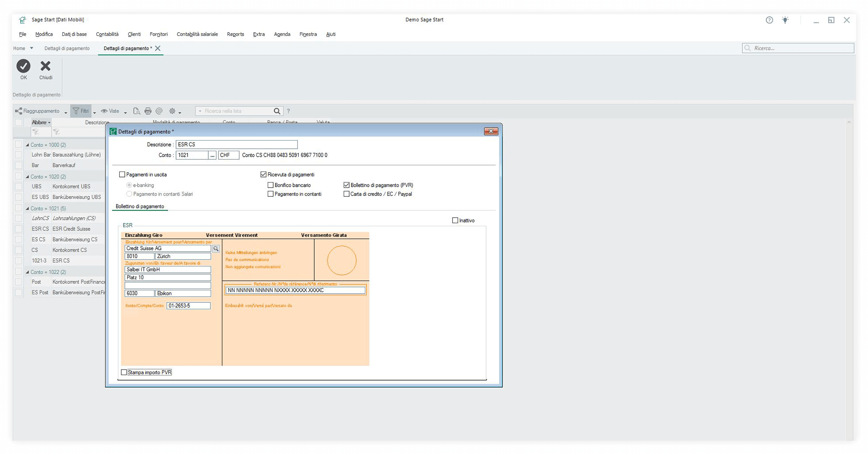This screenshot has height=454, width=868.
Task: Collapse the Conto = 1021 (5) group
Action: pos(27,209)
